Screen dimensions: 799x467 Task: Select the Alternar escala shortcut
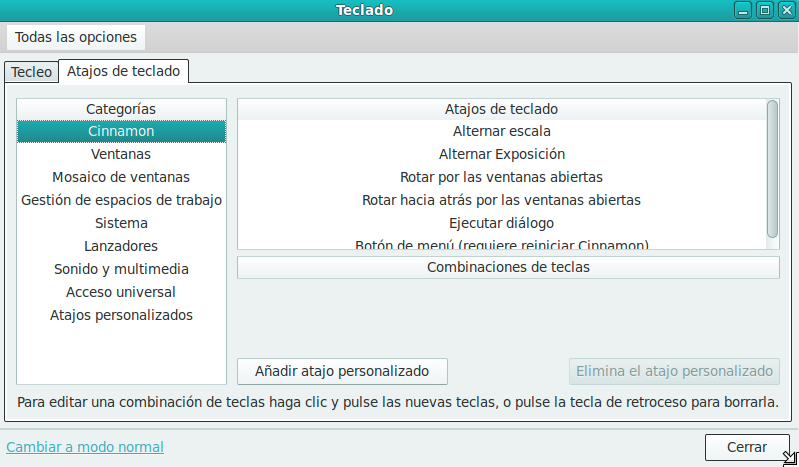501,131
